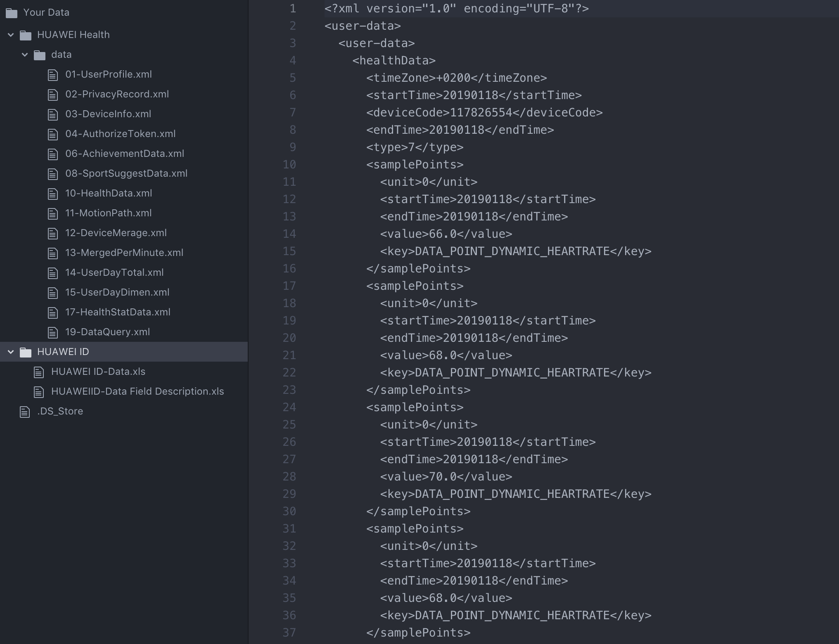Image resolution: width=839 pixels, height=644 pixels.
Task: Click the data folder icon
Action: (x=40, y=55)
